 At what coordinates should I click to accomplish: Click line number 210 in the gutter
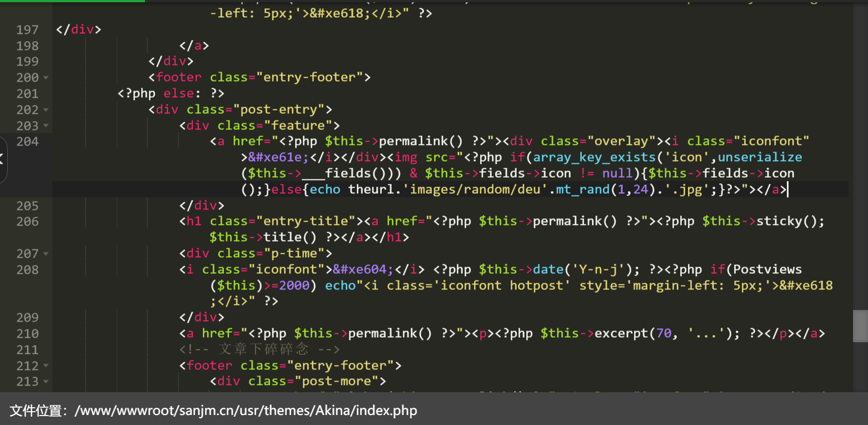(x=27, y=334)
